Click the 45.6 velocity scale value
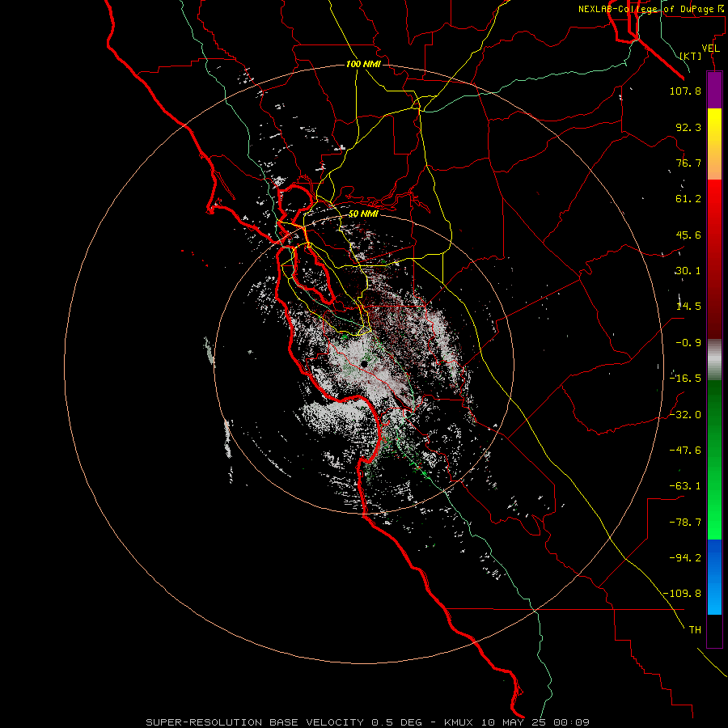Image resolution: width=728 pixels, height=728 pixels. pos(688,235)
